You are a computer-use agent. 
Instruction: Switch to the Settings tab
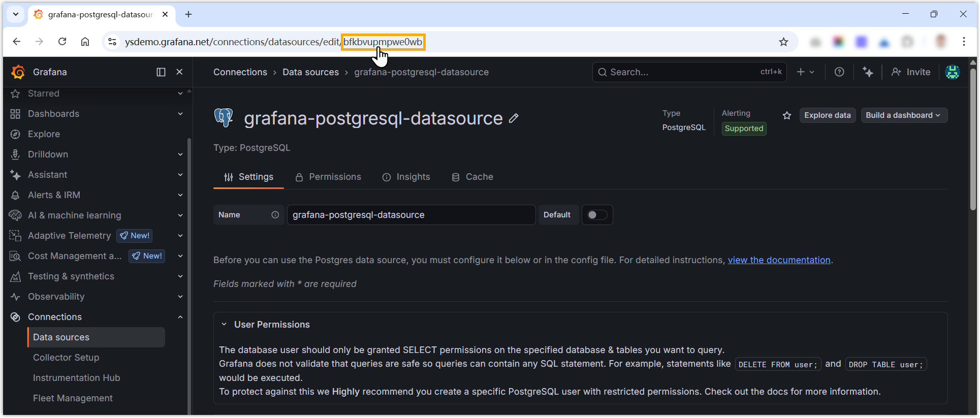(x=248, y=177)
